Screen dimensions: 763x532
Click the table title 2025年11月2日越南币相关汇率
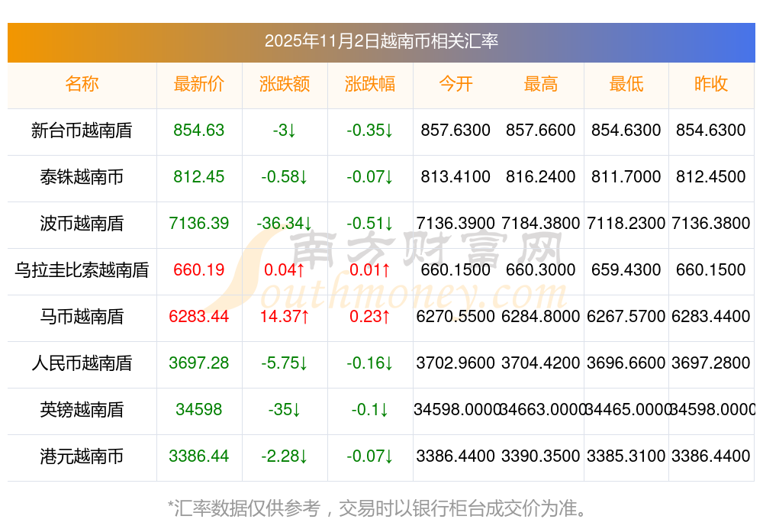click(x=381, y=41)
